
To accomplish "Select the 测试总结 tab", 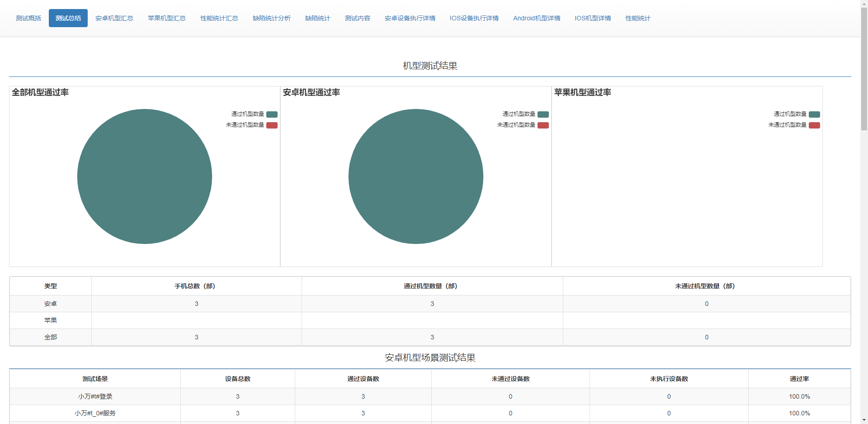I will [68, 18].
